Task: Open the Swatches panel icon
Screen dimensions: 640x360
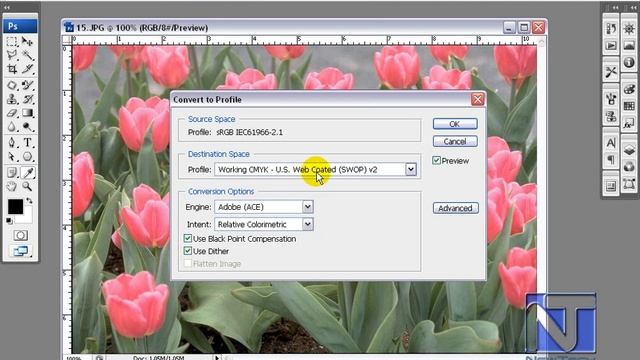Action: click(x=629, y=106)
